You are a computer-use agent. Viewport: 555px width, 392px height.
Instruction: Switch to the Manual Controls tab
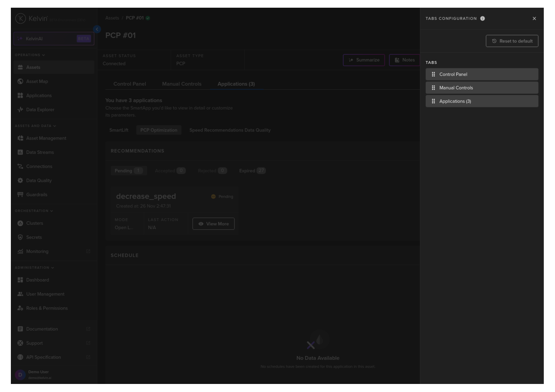click(181, 84)
